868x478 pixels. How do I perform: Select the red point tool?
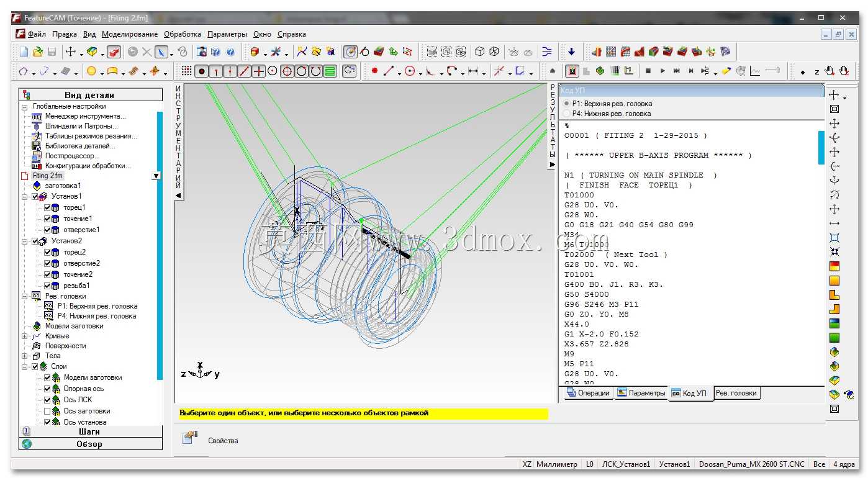pyautogui.click(x=374, y=71)
